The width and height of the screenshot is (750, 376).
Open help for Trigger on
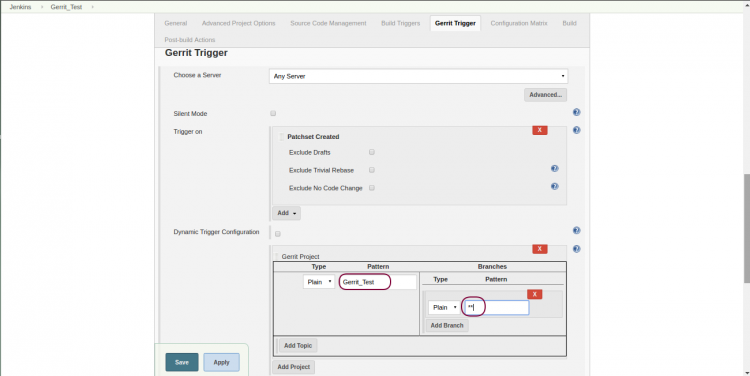click(576, 130)
